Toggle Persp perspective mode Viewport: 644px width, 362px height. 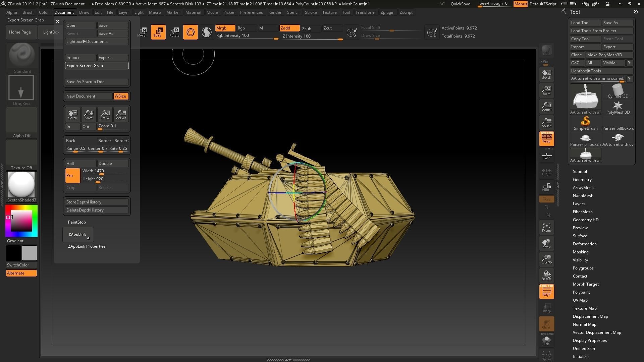pyautogui.click(x=546, y=138)
